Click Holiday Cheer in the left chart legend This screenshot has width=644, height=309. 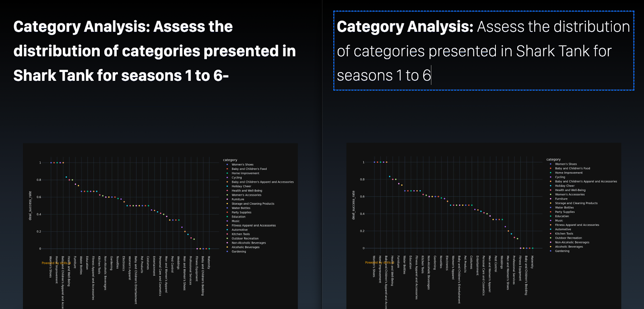[241, 186]
